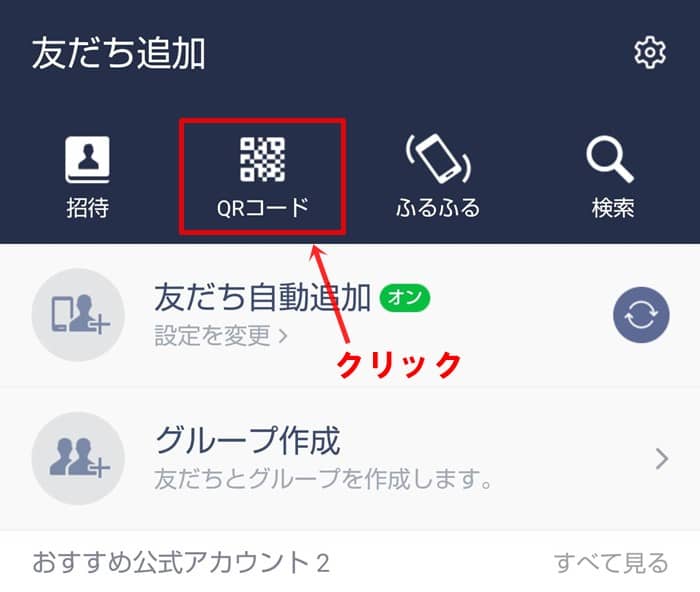Click すべて見る link

(611, 563)
